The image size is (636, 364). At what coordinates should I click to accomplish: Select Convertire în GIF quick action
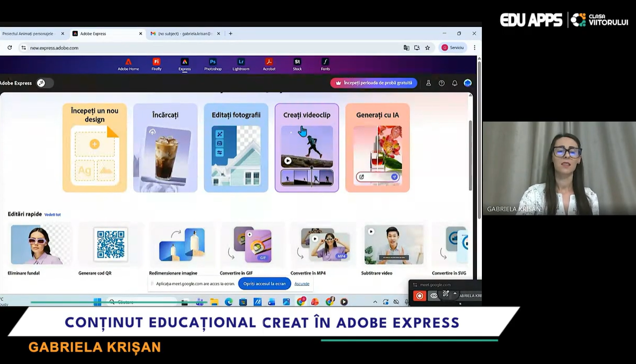point(251,249)
